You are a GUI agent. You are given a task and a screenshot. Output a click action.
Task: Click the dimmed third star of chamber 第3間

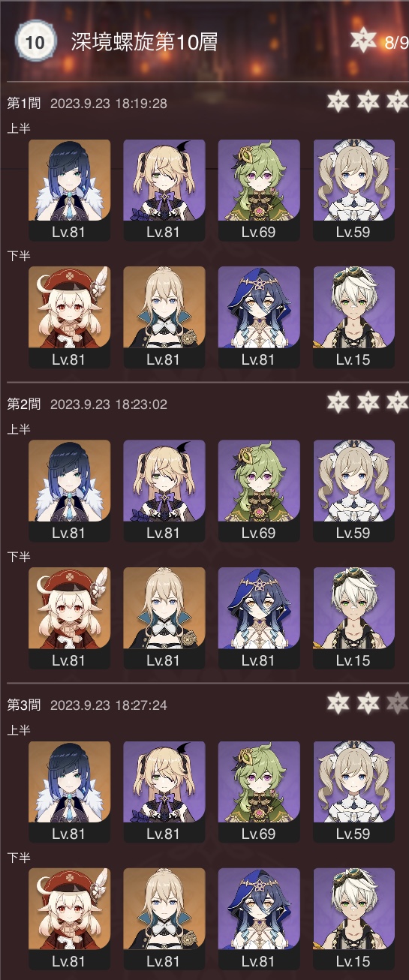[x=397, y=705]
